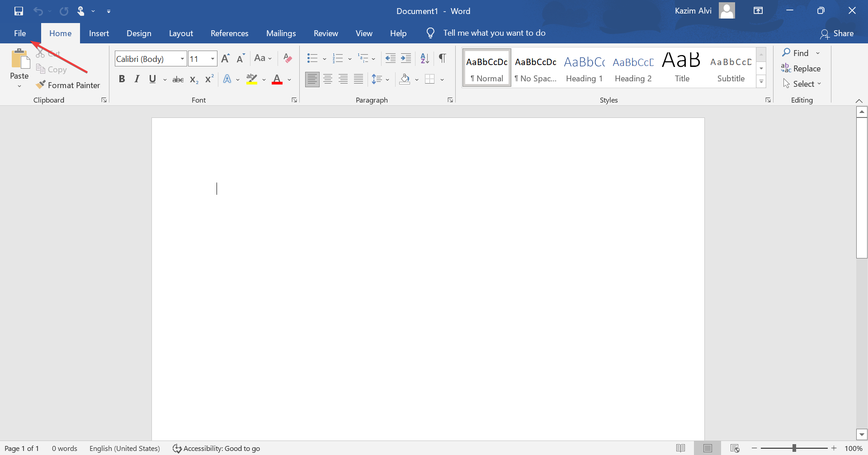Viewport: 868px width, 455px height.
Task: Open the font size dropdown
Action: pos(213,58)
